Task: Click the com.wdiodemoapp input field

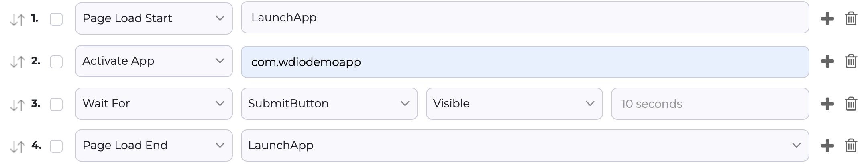Action: click(x=524, y=62)
